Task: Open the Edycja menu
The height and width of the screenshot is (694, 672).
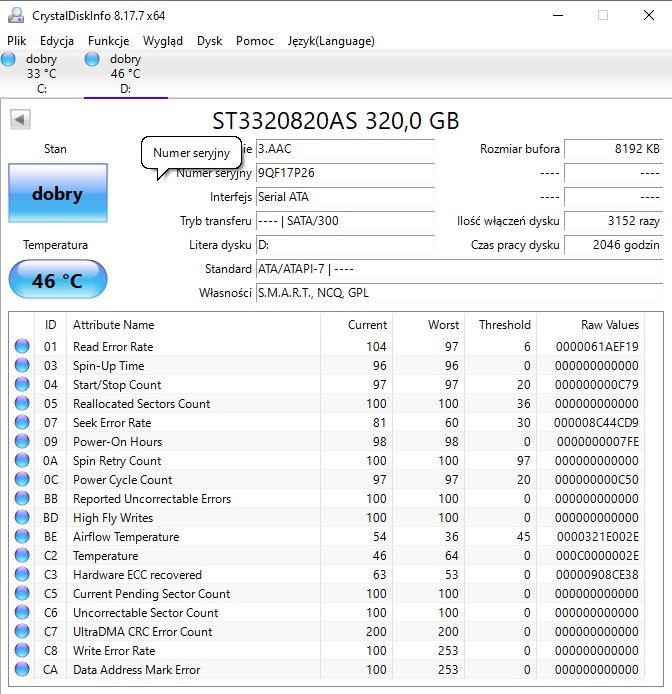Action: pos(57,41)
